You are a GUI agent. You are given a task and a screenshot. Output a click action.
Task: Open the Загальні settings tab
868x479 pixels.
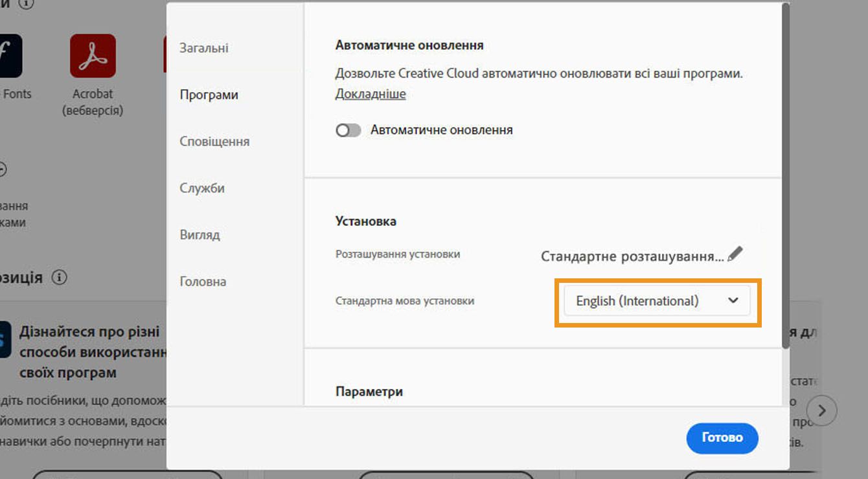pyautogui.click(x=204, y=48)
